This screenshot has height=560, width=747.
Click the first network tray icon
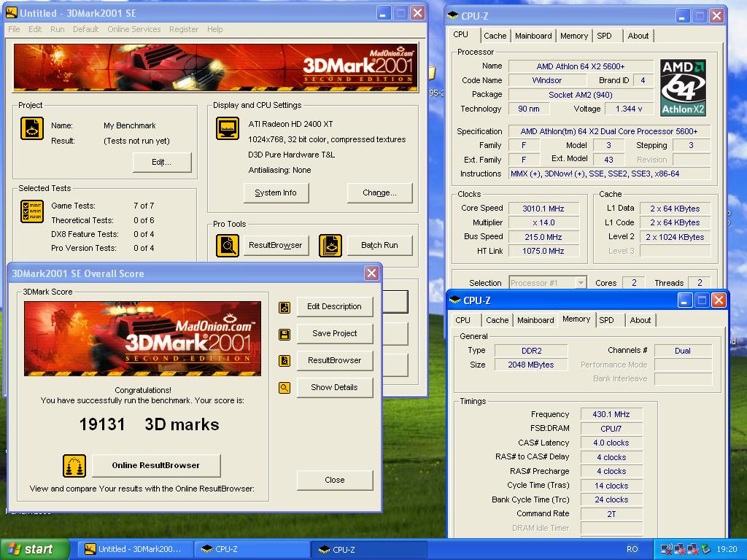point(667,549)
